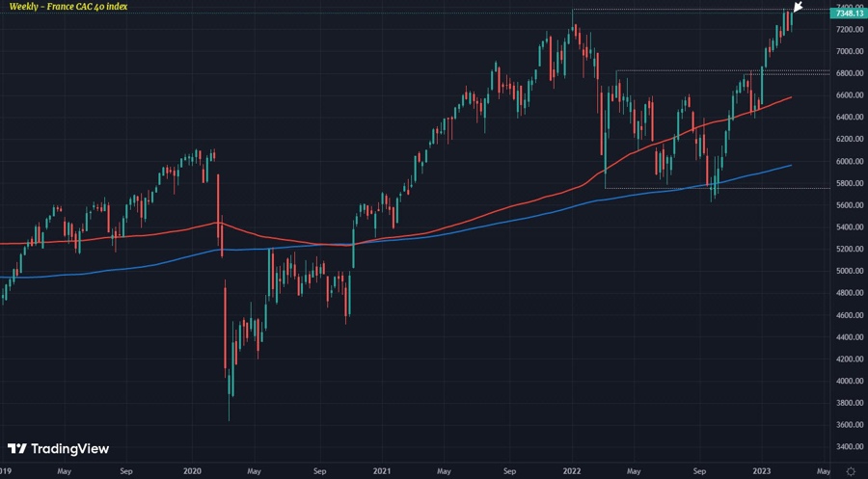The image size is (868, 479).
Task: Click the 7200.00 price axis label
Action: pos(851,29)
